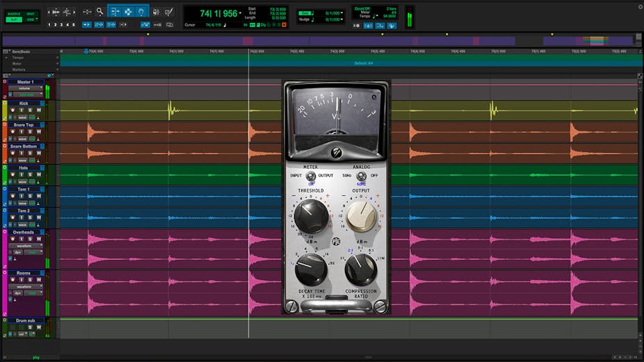Toggle the Analog 50Hz/off switch
Image resolution: width=644 pixels, height=362 pixels.
(x=361, y=176)
